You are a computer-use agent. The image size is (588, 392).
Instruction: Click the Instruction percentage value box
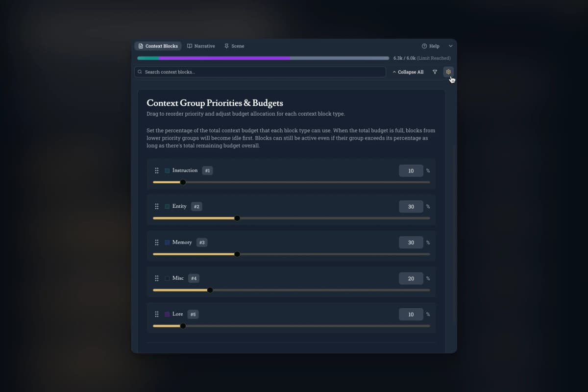tap(411, 171)
